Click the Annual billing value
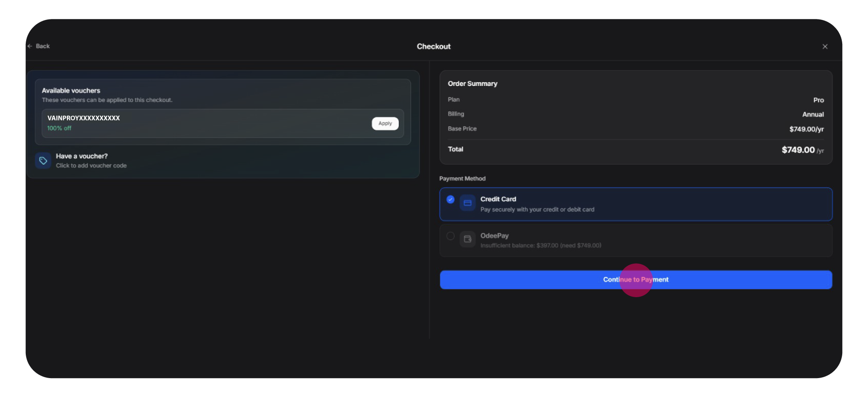The image size is (868, 398). click(813, 114)
